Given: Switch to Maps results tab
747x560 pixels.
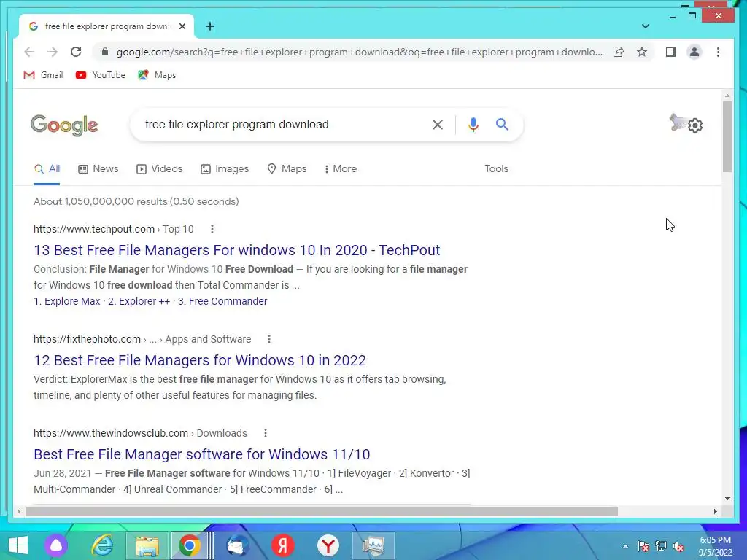Looking at the screenshot, I should click(287, 169).
